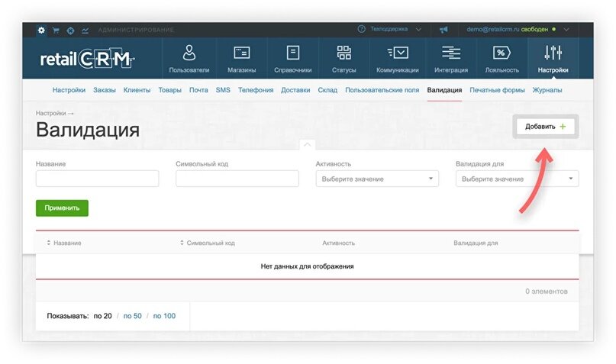Click the Активность column header
Screen dimensions: 616x364
click(339, 243)
